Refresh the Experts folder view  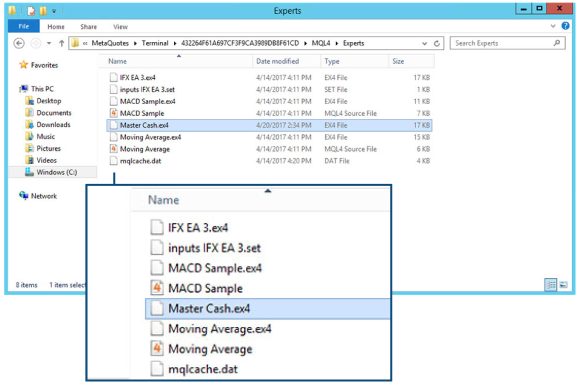(437, 43)
